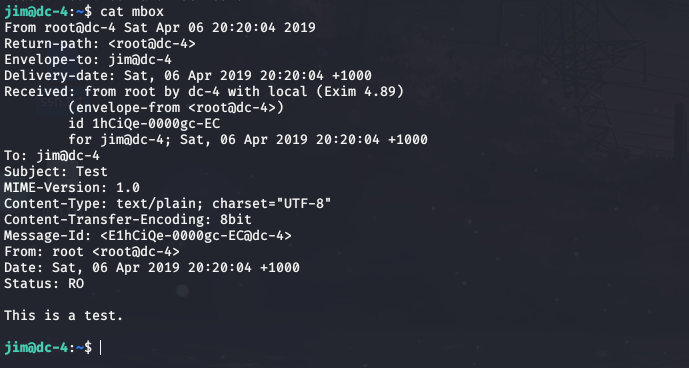Click the 'This is a test.' message body
Screen dimensions: 689x368
[64, 316]
